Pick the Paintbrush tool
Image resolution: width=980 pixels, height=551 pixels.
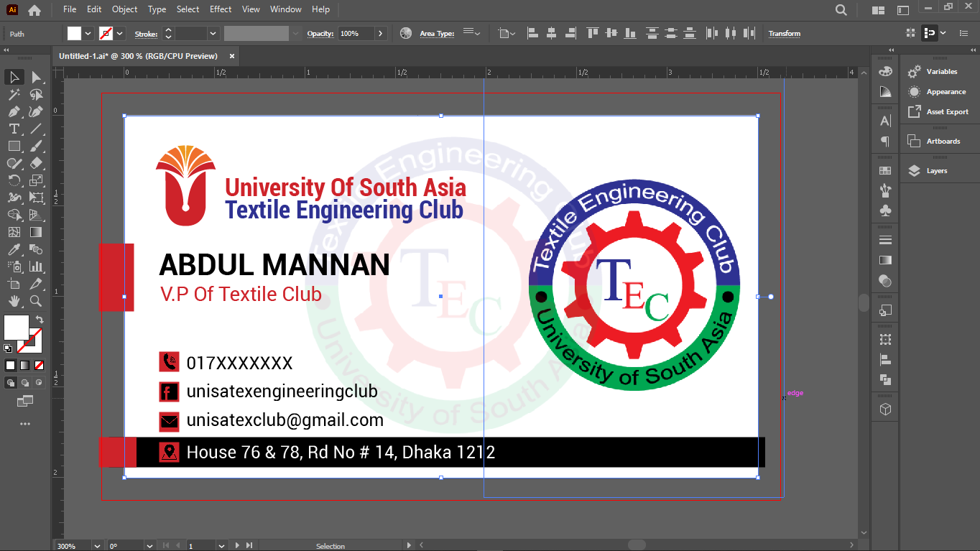tap(36, 146)
